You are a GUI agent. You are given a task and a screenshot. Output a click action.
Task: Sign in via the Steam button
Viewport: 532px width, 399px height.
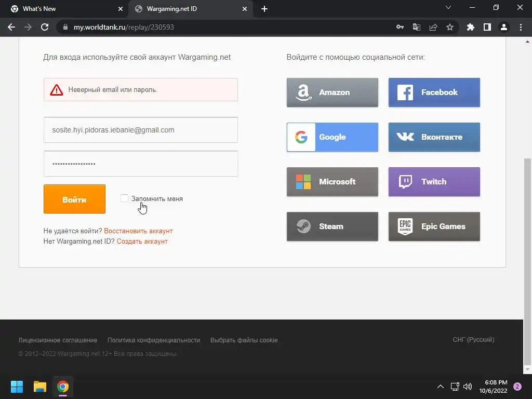click(332, 227)
